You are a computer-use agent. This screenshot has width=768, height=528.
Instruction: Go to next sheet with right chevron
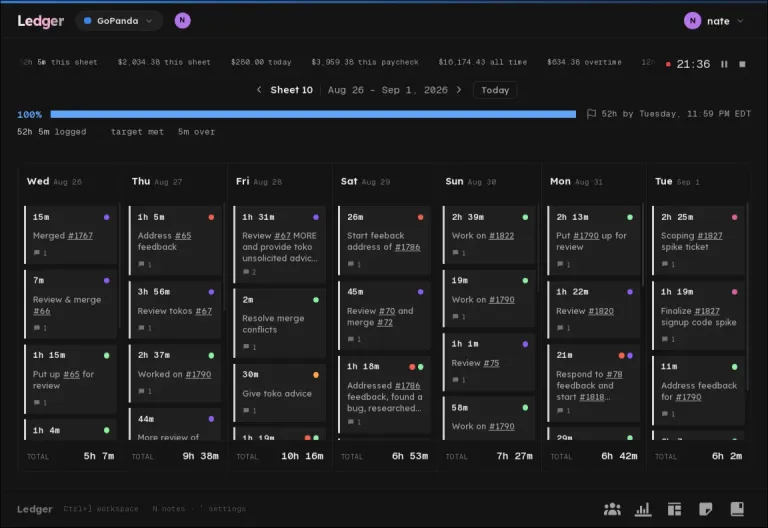[x=459, y=90]
